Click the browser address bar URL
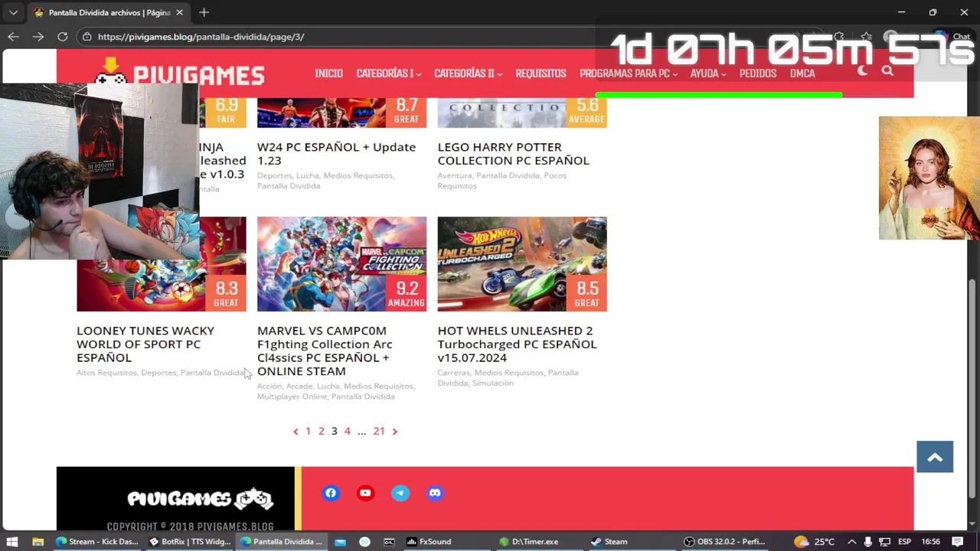 201,37
